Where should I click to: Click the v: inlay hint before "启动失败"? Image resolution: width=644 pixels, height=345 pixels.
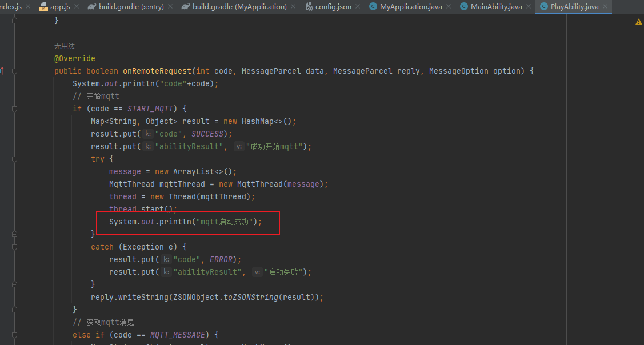pos(257,272)
